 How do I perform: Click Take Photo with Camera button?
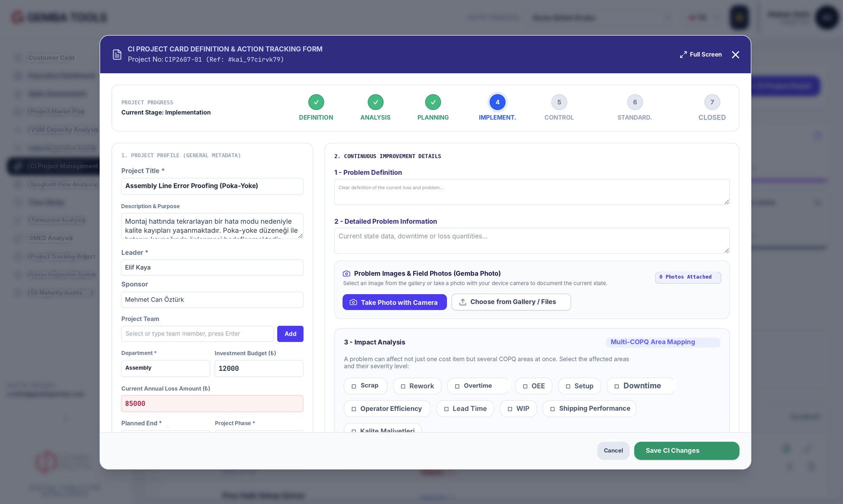tap(395, 302)
